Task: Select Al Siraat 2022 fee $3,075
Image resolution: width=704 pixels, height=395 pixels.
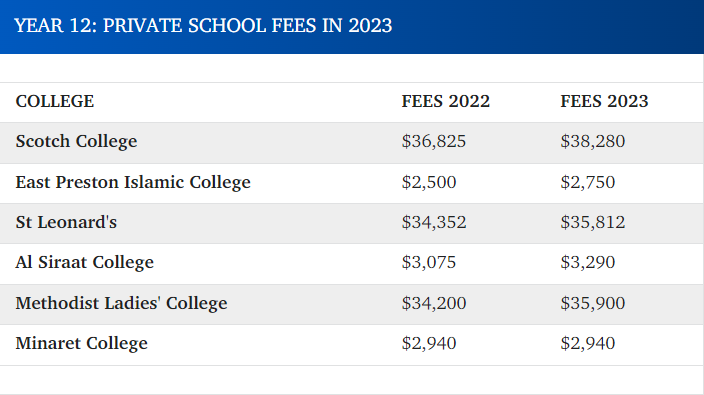Action: click(429, 262)
